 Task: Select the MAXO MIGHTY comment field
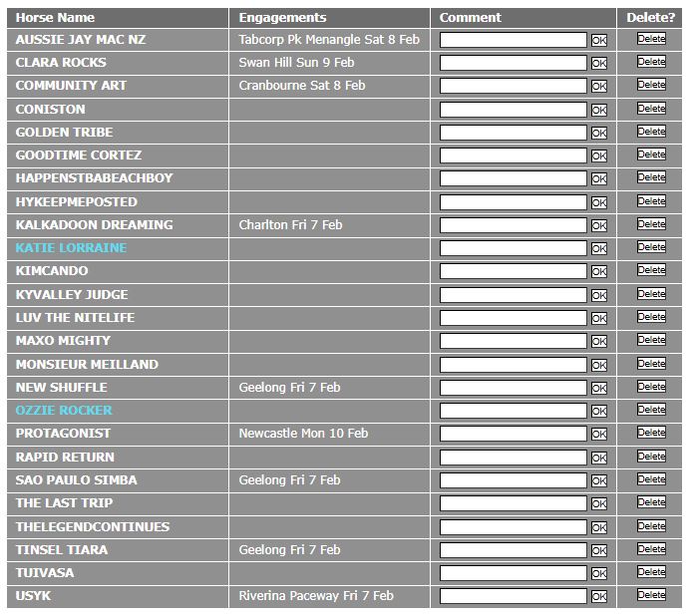pos(514,341)
